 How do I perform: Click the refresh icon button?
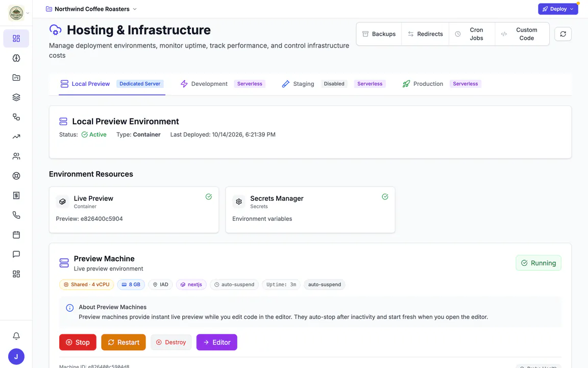coord(563,34)
